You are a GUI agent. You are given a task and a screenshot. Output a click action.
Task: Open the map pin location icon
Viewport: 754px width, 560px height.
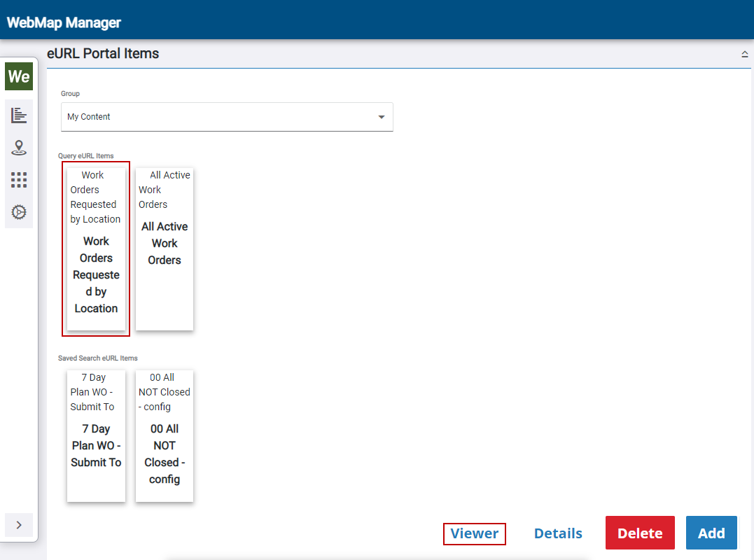(x=19, y=148)
